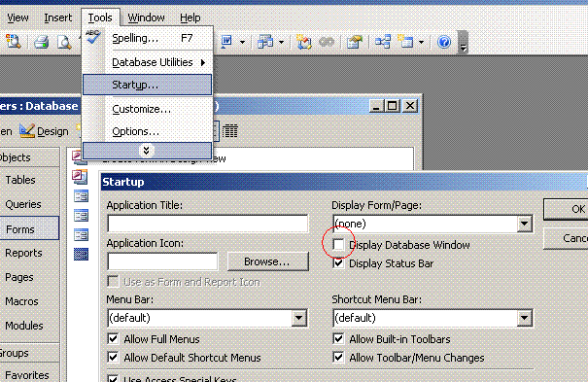Toggle Allow Default Shortcut Menus checkbox

[113, 358]
